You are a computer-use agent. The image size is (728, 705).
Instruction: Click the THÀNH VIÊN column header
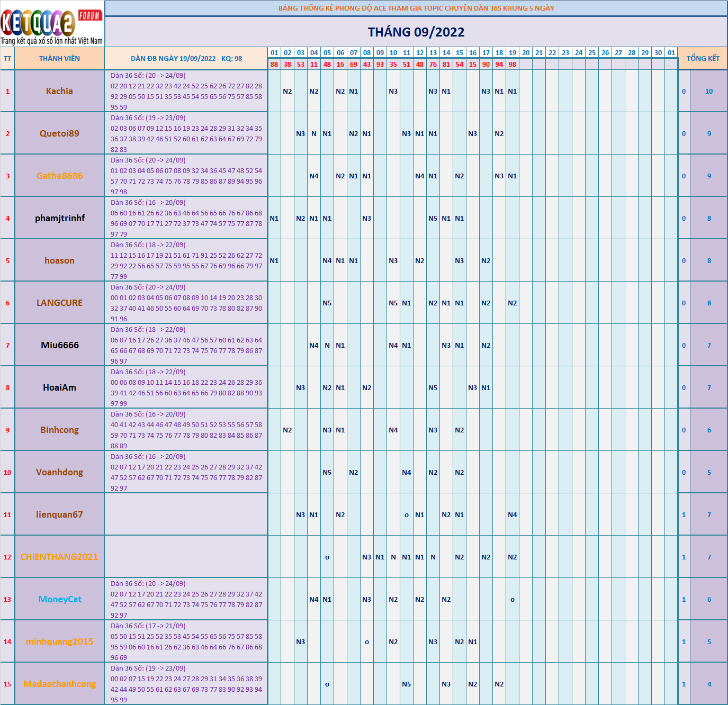(x=59, y=59)
